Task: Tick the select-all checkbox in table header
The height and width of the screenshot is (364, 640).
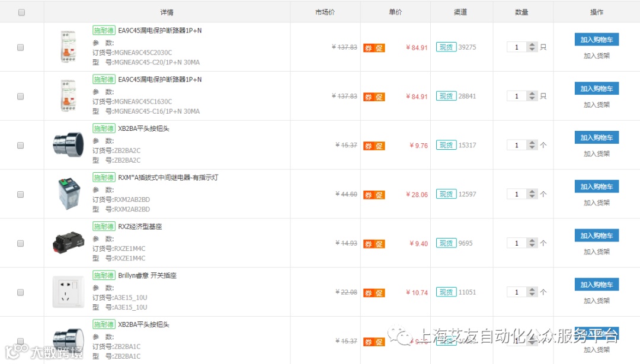Action: pos(22,12)
